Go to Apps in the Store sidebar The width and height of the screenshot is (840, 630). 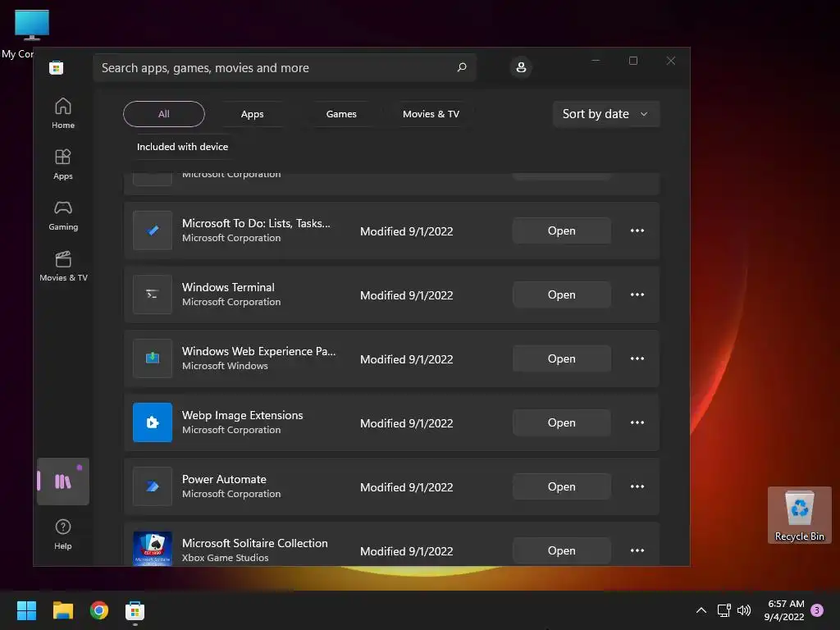click(x=62, y=164)
